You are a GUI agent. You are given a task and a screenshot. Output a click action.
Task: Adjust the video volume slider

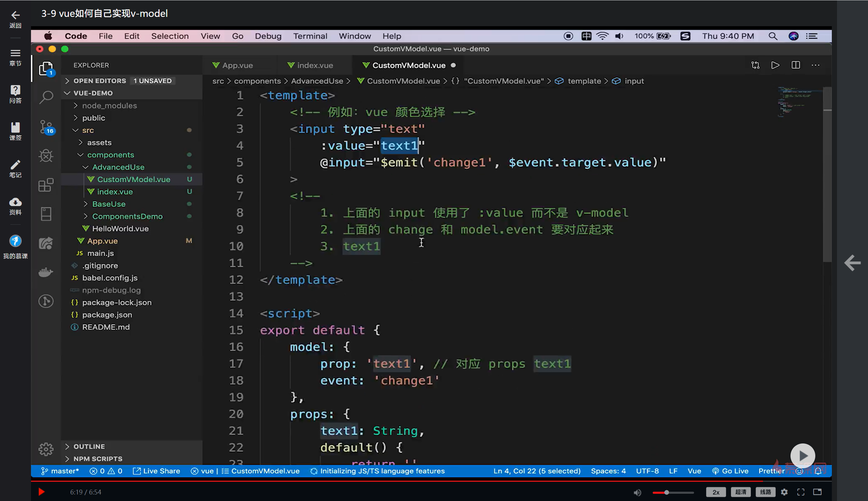pyautogui.click(x=666, y=492)
